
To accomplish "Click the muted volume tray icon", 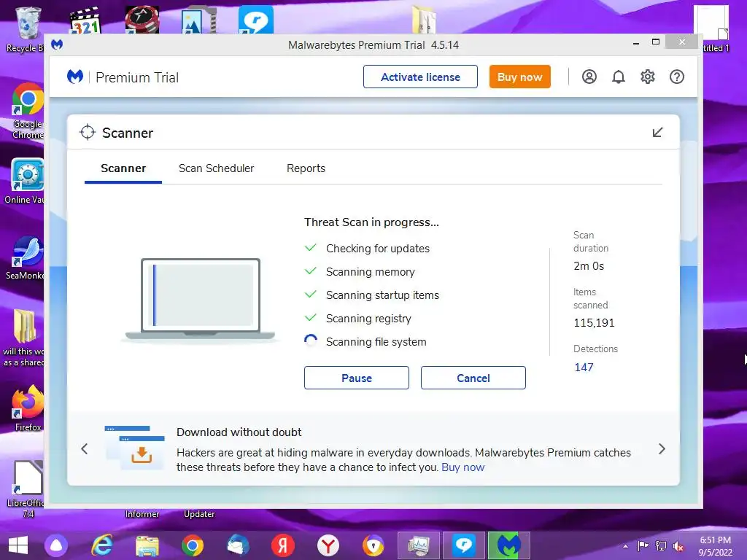I will [x=678, y=546].
